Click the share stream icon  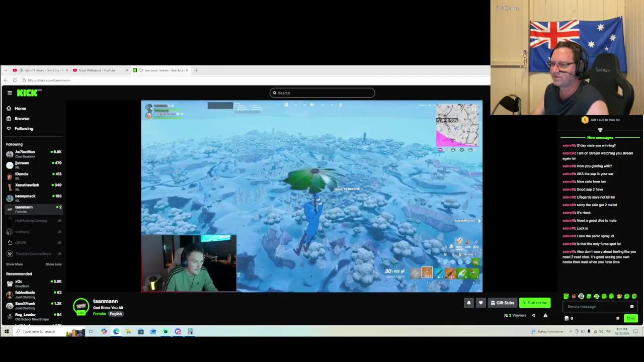[533, 316]
